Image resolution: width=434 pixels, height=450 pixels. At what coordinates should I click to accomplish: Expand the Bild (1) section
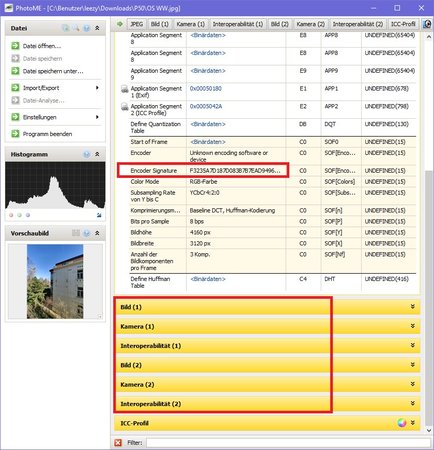click(267, 307)
